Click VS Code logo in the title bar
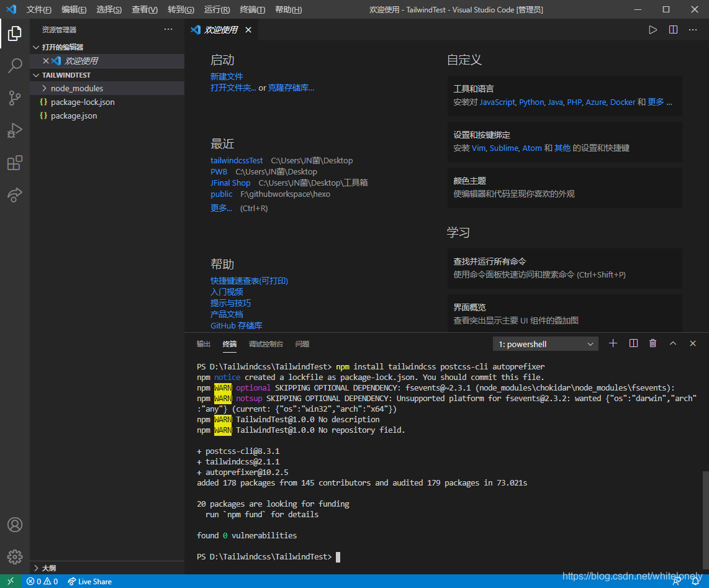 (11, 9)
